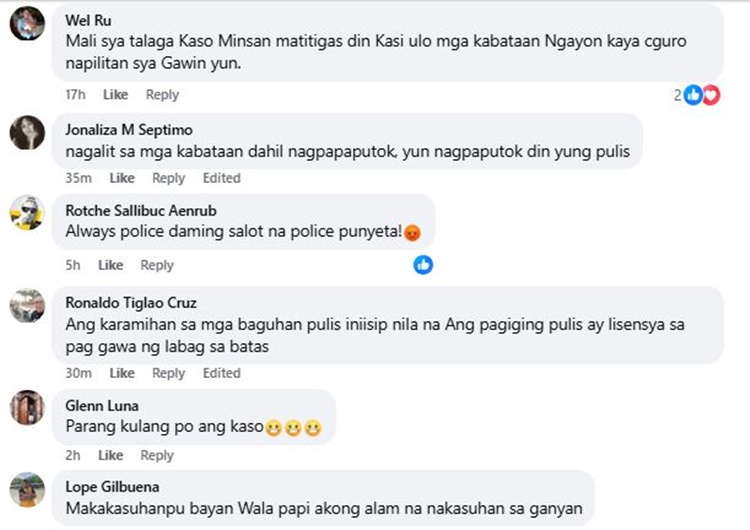
Task: Reply to Rotche Sallibuc Aenrub's comment
Action: [157, 265]
